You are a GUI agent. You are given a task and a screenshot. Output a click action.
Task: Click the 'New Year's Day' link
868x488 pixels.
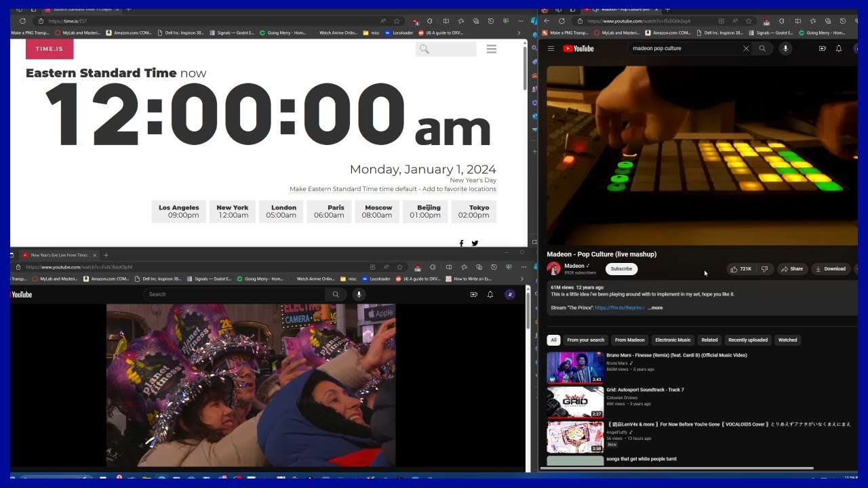[473, 180]
